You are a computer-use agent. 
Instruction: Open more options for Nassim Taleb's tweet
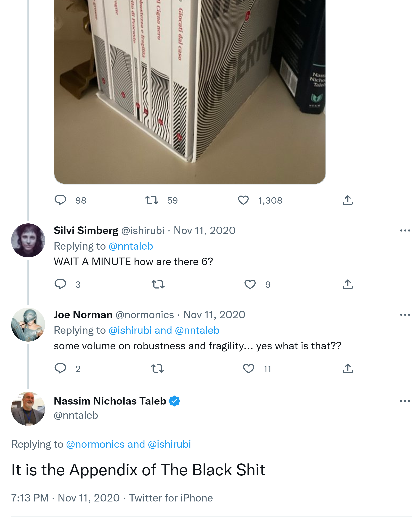(x=405, y=401)
